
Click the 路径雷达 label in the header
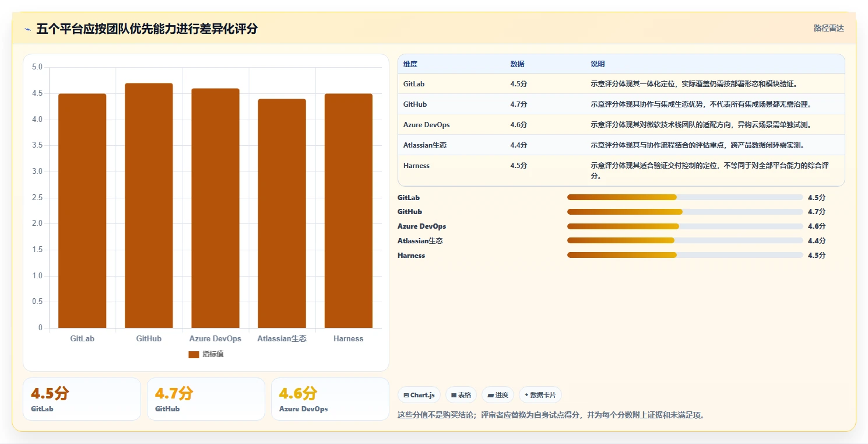tap(828, 28)
